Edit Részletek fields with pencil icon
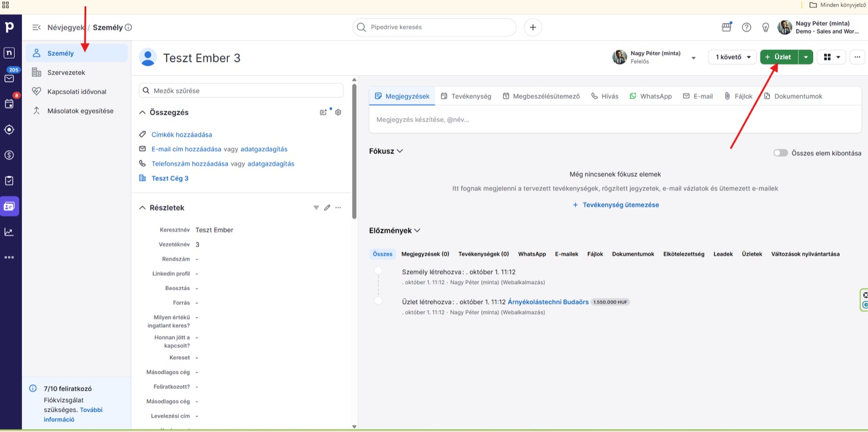This screenshot has height=432, width=868. pyautogui.click(x=327, y=208)
